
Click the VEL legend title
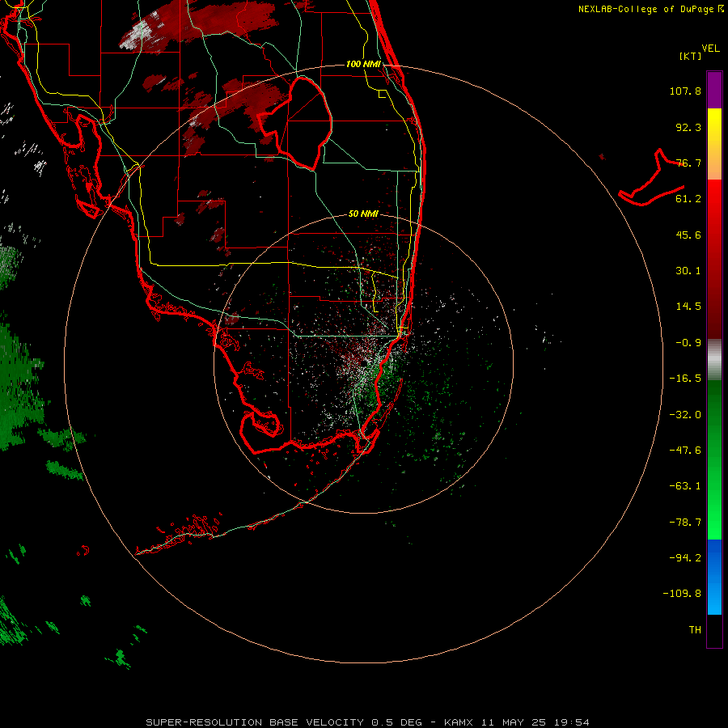(x=710, y=49)
